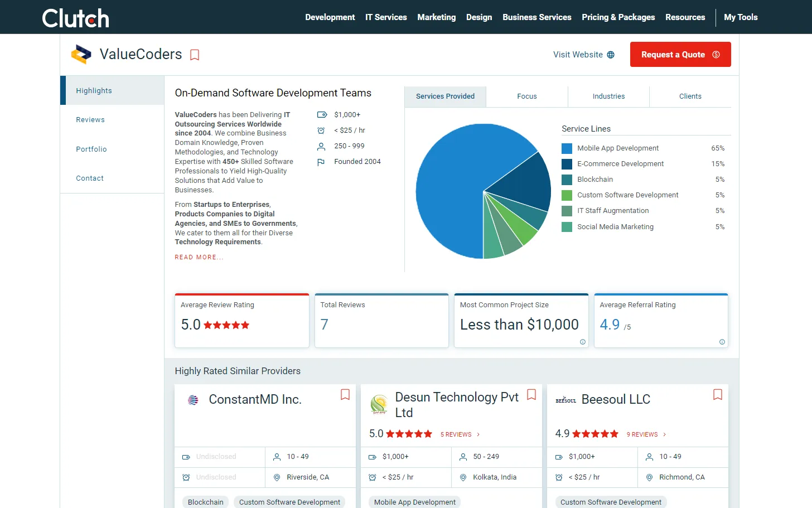The width and height of the screenshot is (812, 508).
Task: Click the Clutch logo
Action: (x=76, y=18)
